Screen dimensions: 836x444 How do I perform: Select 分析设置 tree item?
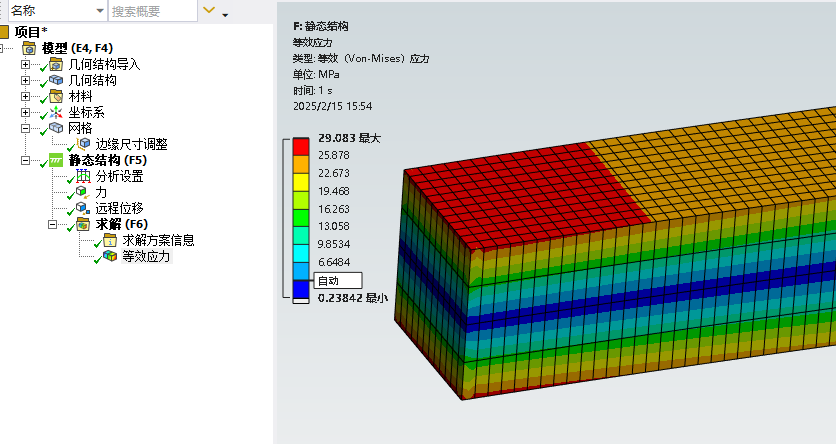119,176
